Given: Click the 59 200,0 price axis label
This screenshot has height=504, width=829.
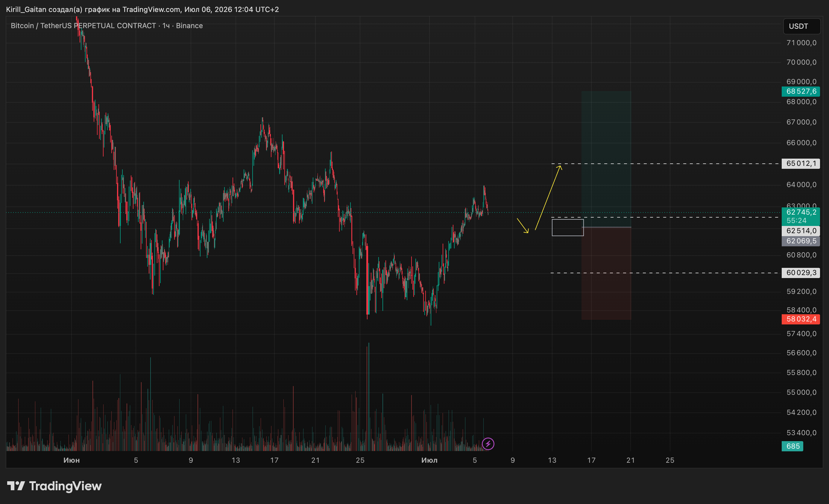Looking at the screenshot, I should point(801,292).
